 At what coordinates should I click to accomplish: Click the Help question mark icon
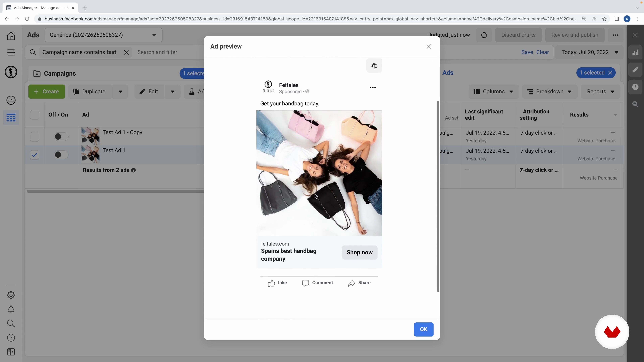(x=11, y=338)
